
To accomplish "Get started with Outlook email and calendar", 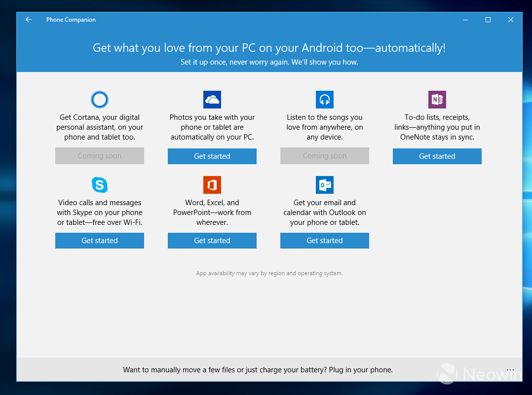I will pos(325,240).
